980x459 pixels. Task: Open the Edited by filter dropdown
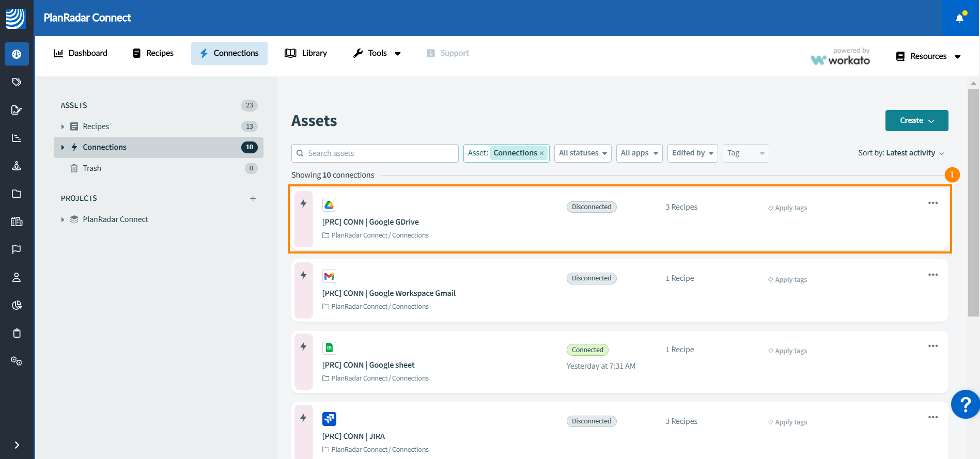(x=692, y=153)
